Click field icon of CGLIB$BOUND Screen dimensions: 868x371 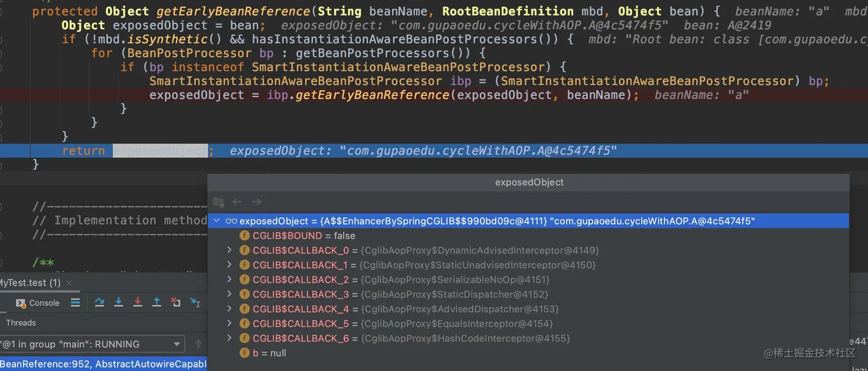coord(245,235)
